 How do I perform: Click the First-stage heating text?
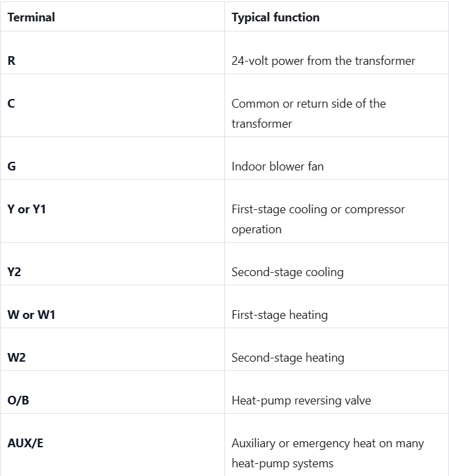pyautogui.click(x=280, y=315)
